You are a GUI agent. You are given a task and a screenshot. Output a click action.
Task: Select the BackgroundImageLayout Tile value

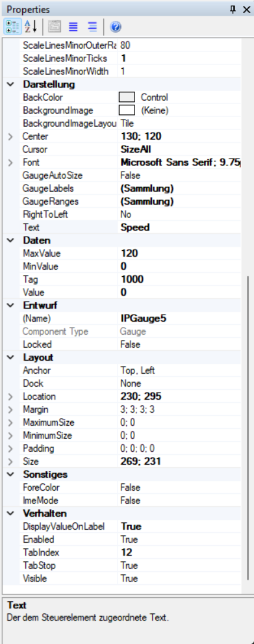click(x=127, y=123)
